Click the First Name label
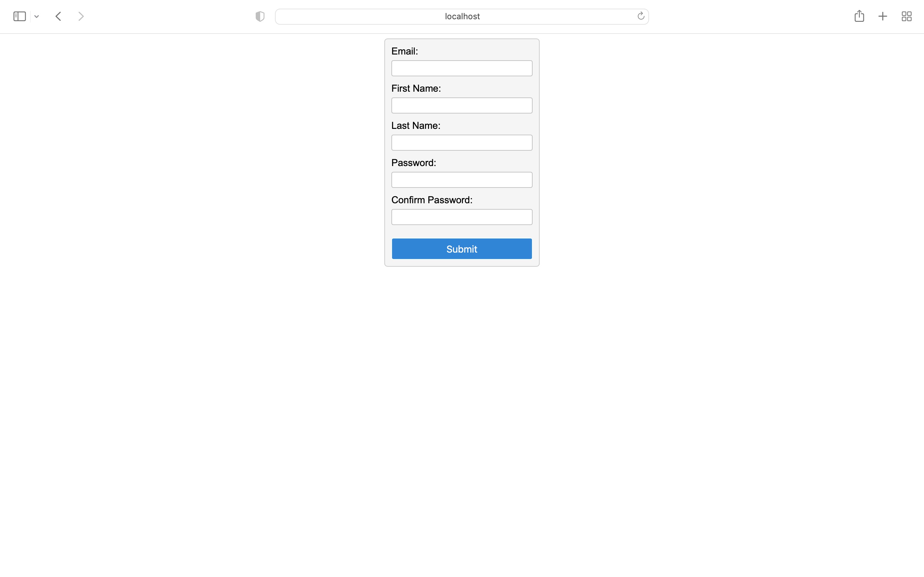Screen dimensions: 924x577 point(416,88)
